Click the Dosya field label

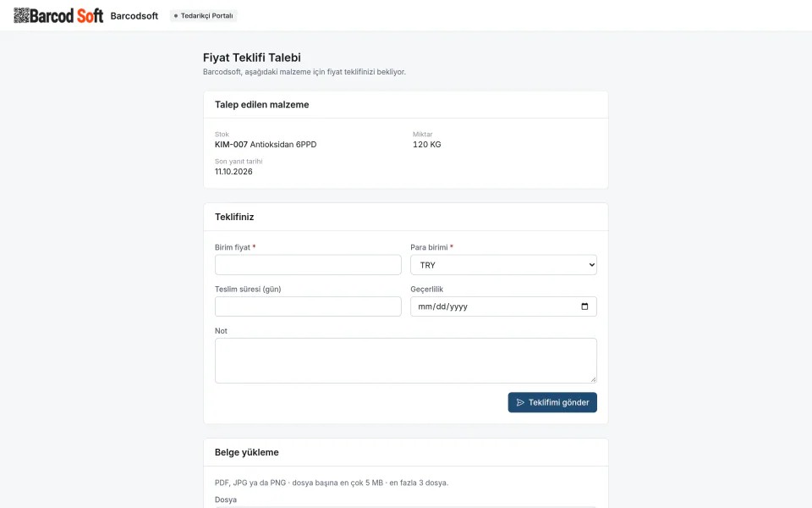[226, 500]
